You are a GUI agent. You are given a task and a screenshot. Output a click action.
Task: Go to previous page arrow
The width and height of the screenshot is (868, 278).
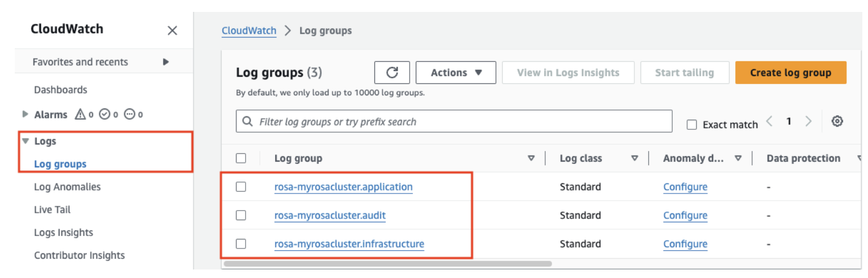[x=769, y=121]
